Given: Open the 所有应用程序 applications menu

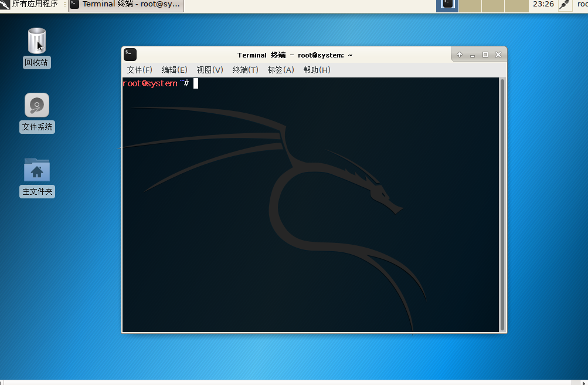Looking at the screenshot, I should click(x=29, y=4).
